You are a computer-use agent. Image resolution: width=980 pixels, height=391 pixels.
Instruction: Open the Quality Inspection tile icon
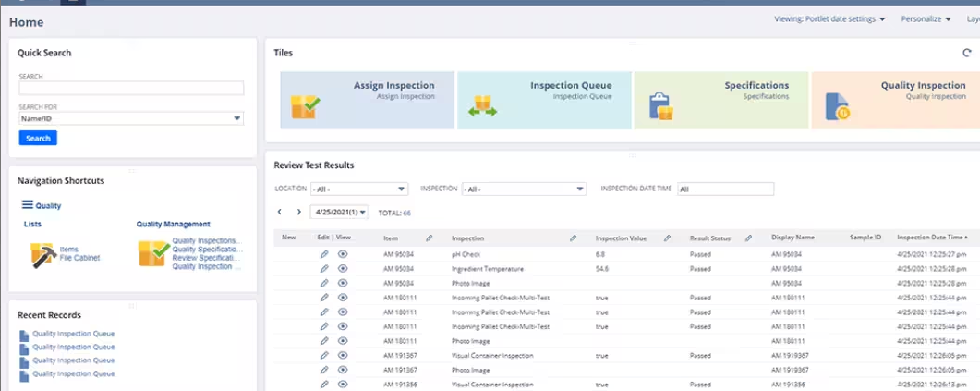[837, 106]
